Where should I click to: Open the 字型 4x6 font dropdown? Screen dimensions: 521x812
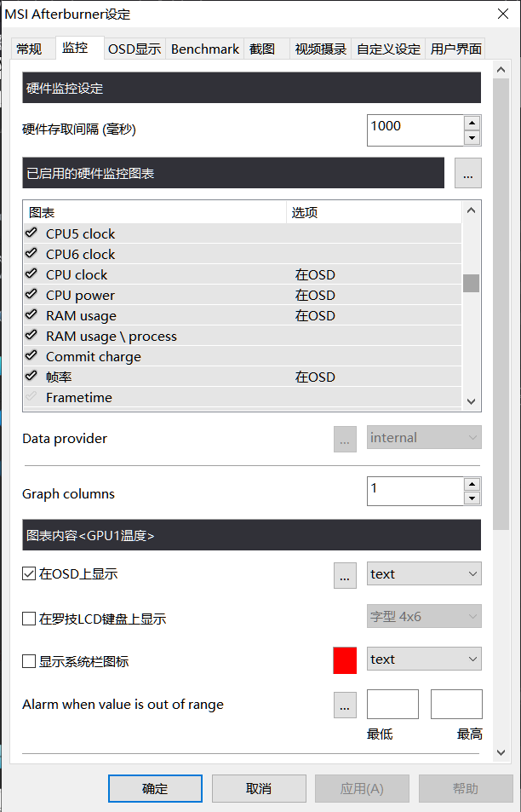(x=424, y=616)
